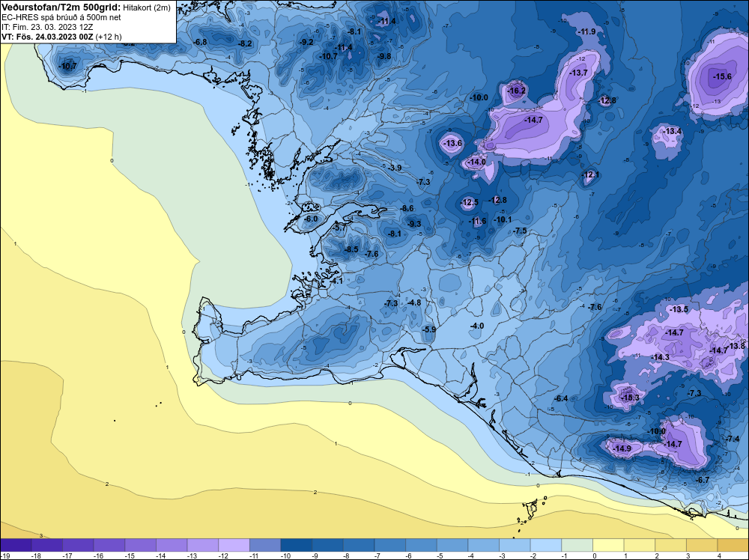The image size is (749, 560).
Task: Select the -15.6 temperature reading
Action: click(x=722, y=76)
